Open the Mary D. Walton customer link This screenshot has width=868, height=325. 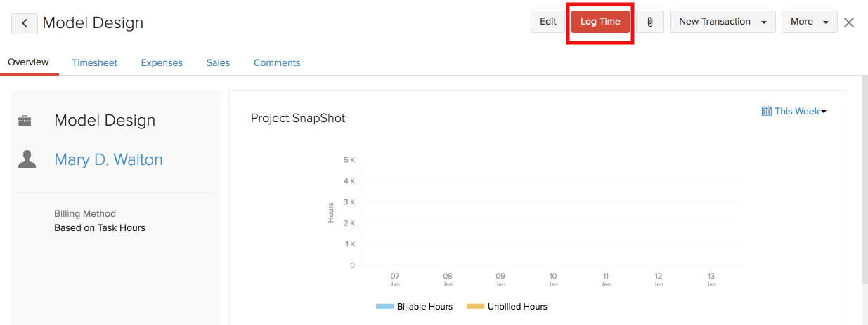[108, 159]
